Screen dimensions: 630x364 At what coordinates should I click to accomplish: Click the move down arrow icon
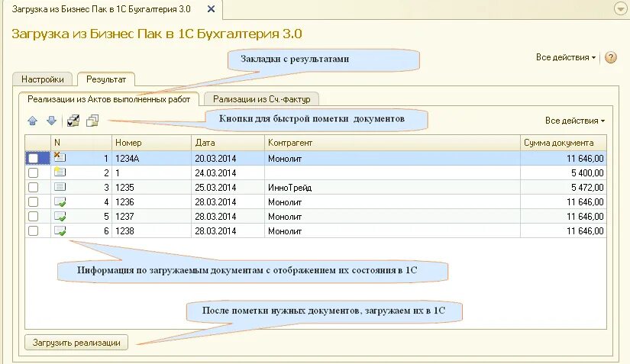51,121
